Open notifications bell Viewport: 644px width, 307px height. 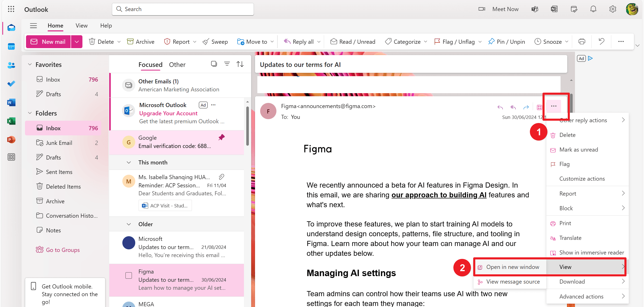point(593,9)
